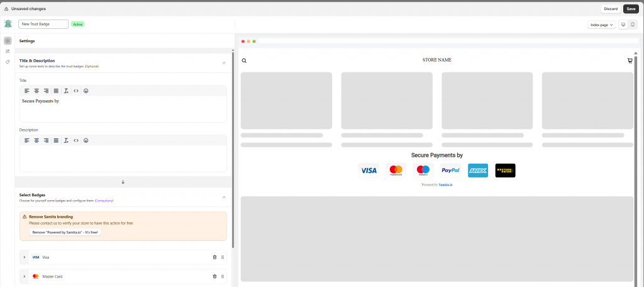Click the Visa badge in preview
The width and height of the screenshot is (644, 287).
coord(369,171)
